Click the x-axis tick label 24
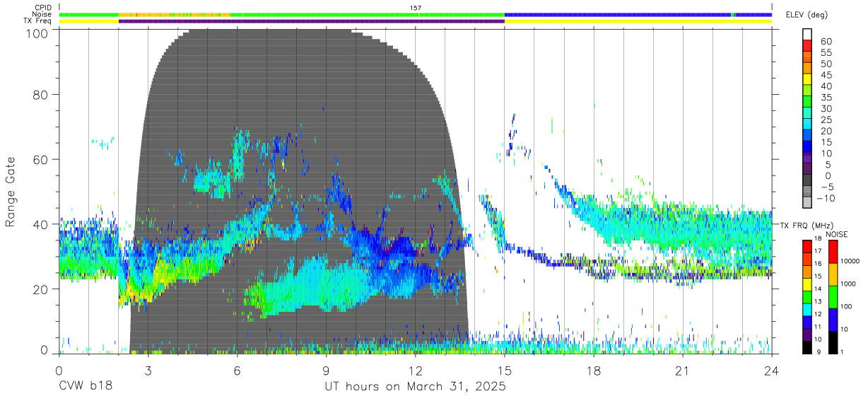The width and height of the screenshot is (868, 401). pyautogui.click(x=772, y=371)
